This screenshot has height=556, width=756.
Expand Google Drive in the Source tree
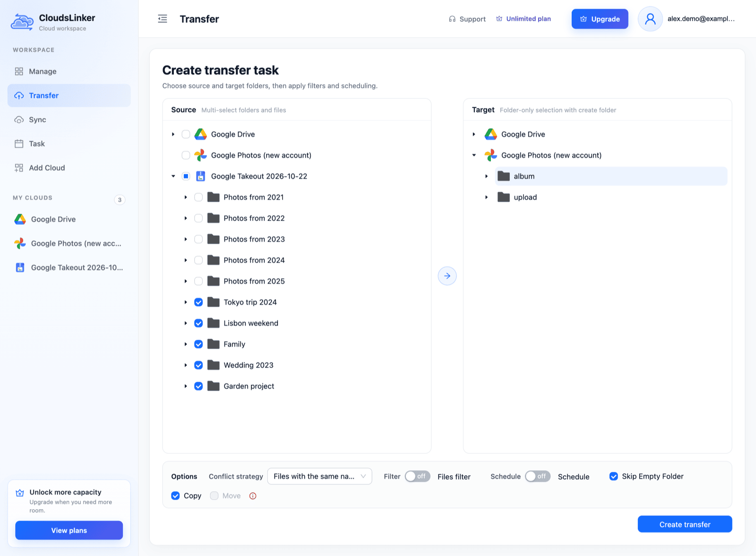(173, 134)
